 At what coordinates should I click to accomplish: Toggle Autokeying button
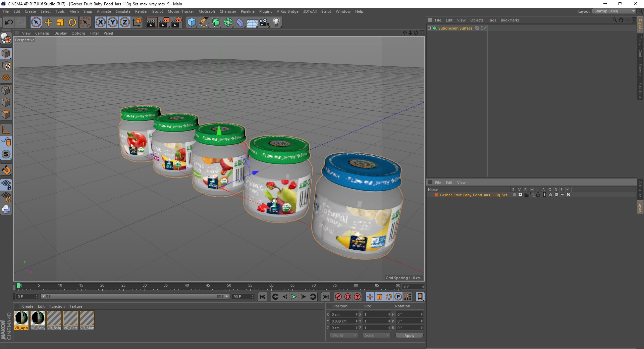[348, 297]
